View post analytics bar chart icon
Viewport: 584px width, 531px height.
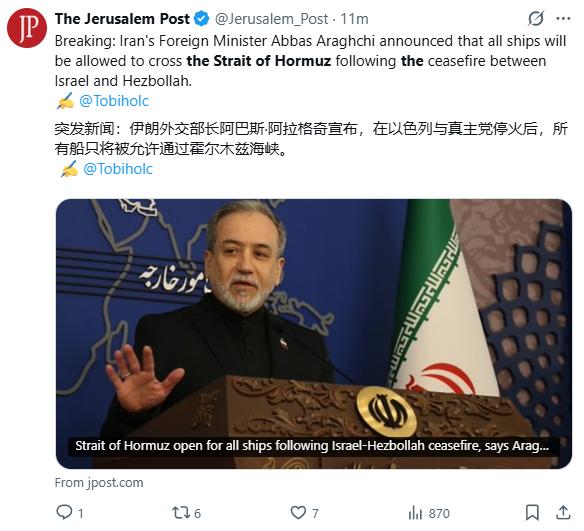pos(415,513)
